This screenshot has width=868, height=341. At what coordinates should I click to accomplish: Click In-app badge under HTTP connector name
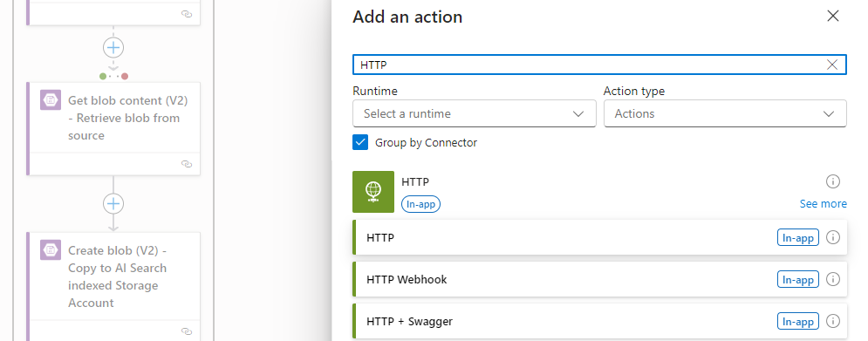[420, 204]
